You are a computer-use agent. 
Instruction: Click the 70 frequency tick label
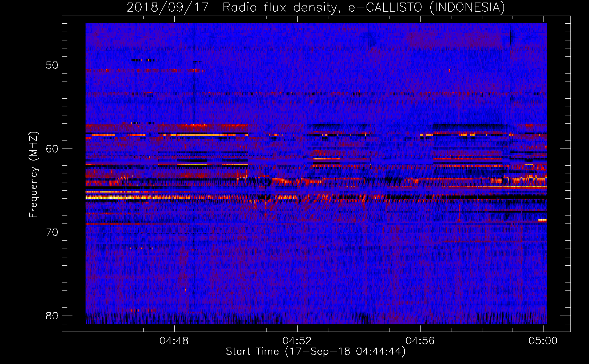52,232
